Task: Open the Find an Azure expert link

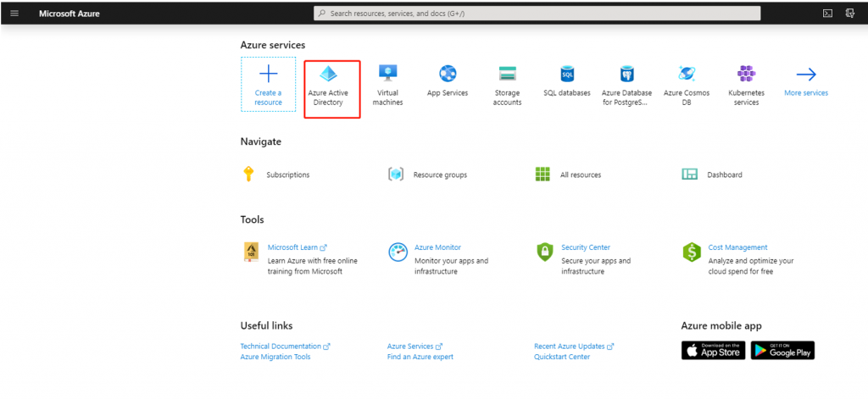Action: click(x=420, y=357)
